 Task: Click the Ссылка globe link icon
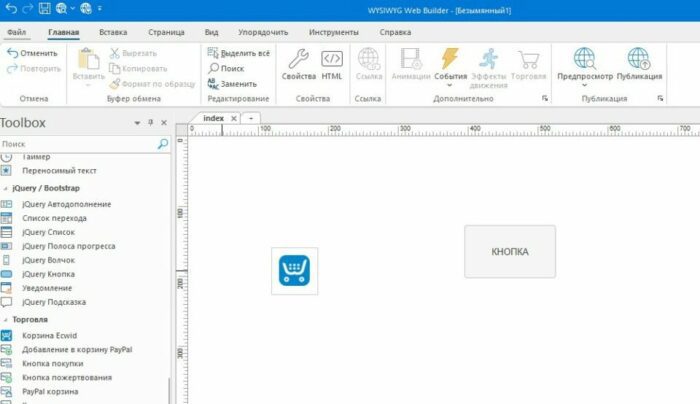coord(368,59)
